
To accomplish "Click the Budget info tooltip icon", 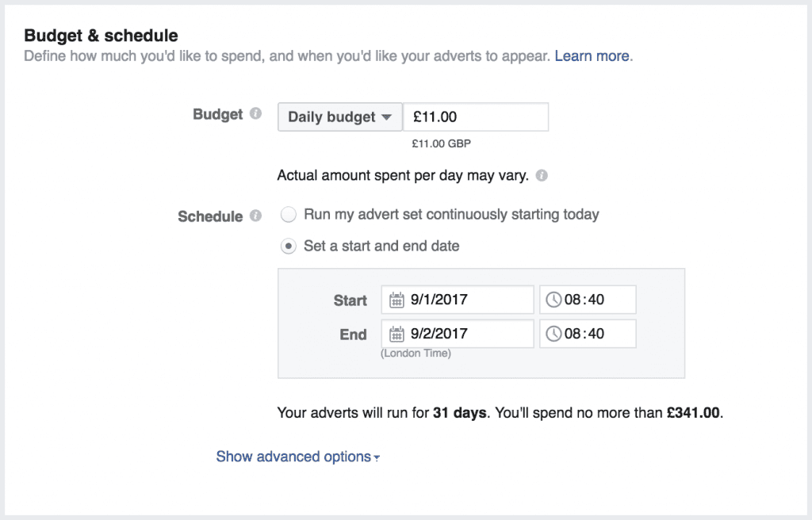I will pos(256,113).
